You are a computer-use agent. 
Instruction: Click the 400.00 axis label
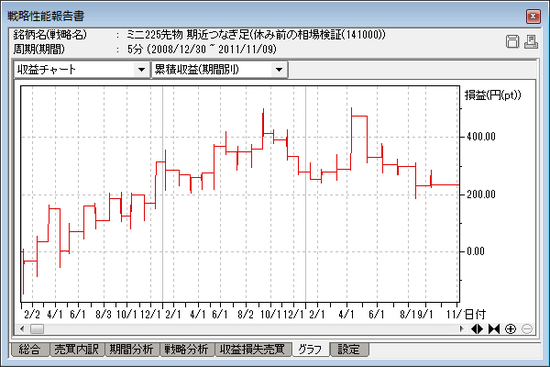(x=481, y=137)
